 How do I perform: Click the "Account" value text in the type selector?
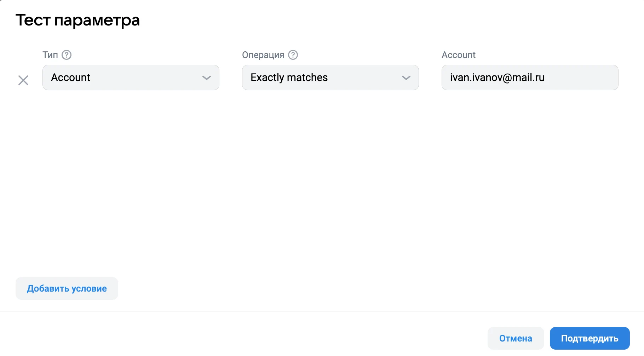click(x=71, y=77)
